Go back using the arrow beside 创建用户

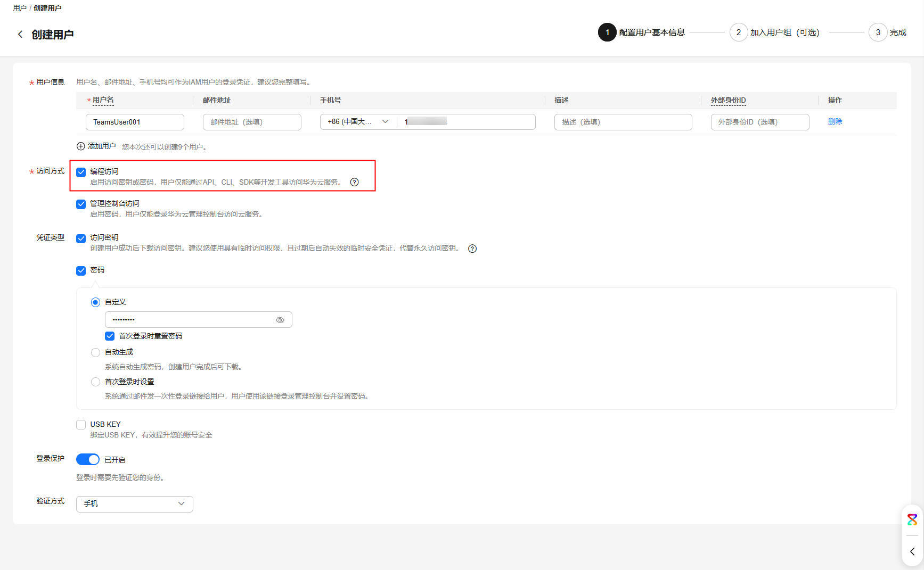20,35
